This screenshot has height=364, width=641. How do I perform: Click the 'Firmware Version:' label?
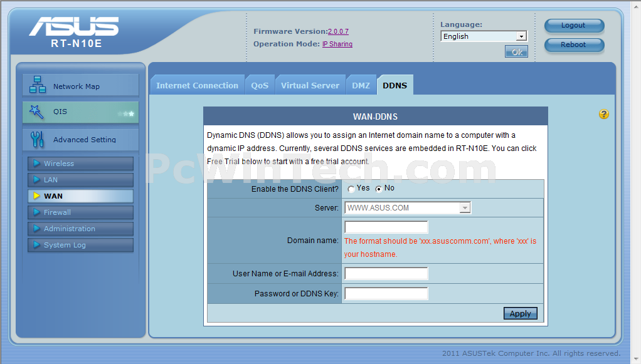coord(290,31)
